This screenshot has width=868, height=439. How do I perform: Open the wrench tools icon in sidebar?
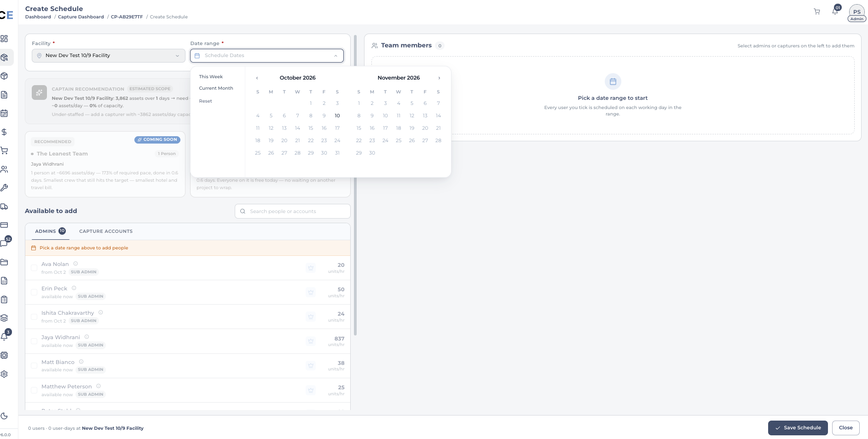click(x=4, y=188)
